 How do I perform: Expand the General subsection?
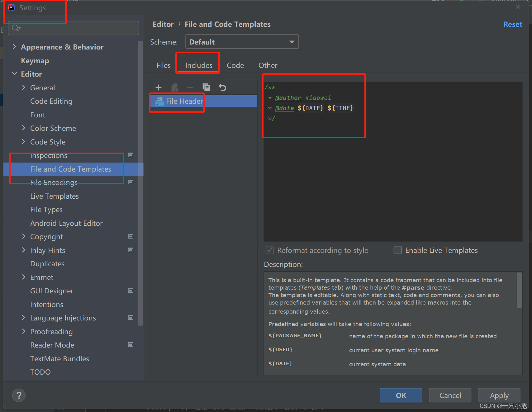pyautogui.click(x=23, y=88)
